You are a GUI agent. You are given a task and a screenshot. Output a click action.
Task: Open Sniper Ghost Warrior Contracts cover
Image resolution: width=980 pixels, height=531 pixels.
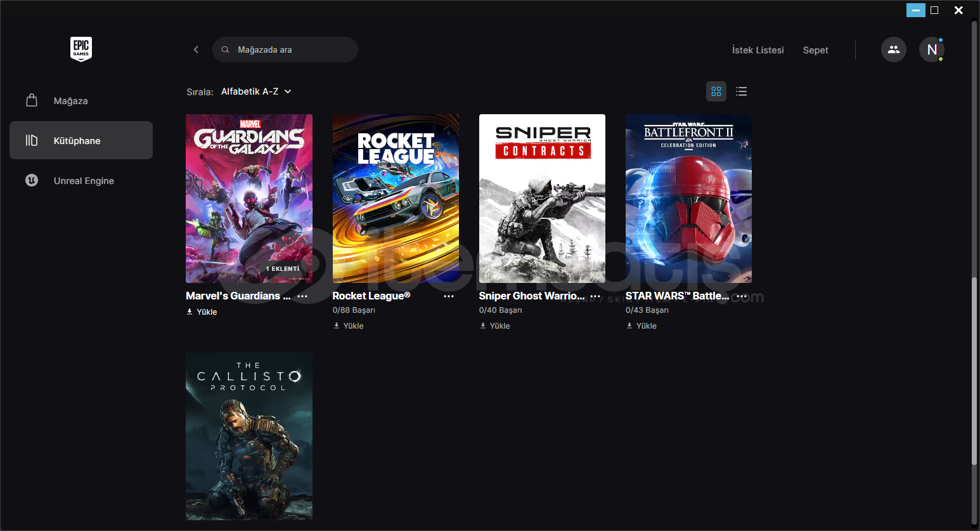pyautogui.click(x=542, y=199)
